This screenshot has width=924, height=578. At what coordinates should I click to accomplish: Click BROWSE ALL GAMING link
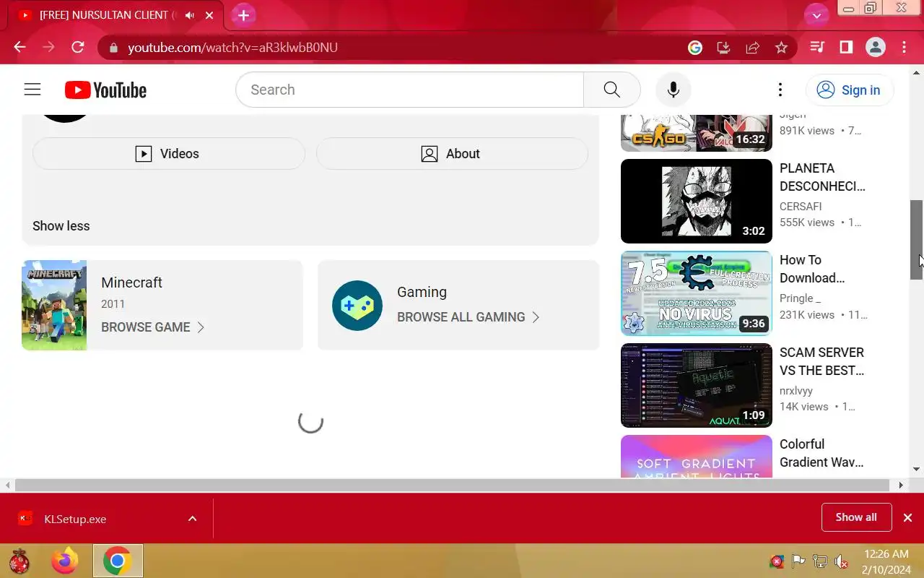(468, 317)
